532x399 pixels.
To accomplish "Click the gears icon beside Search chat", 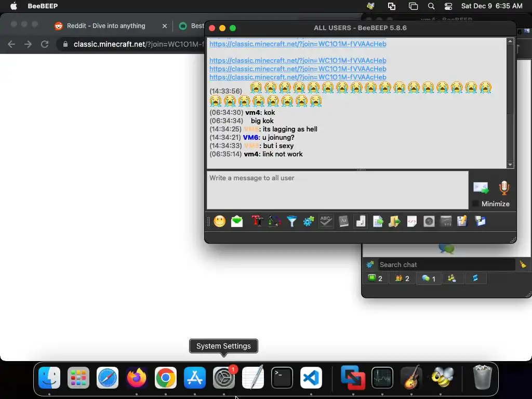I will tap(370, 264).
